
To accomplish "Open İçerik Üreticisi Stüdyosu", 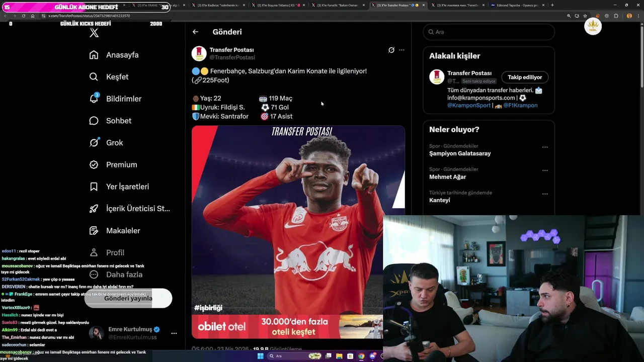I will tap(130, 209).
